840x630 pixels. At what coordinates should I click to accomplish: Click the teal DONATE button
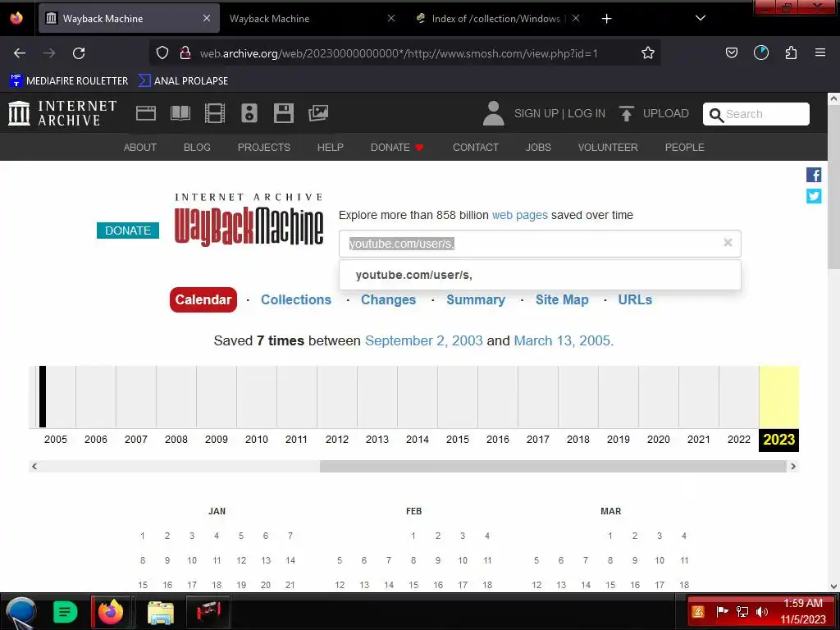(127, 231)
